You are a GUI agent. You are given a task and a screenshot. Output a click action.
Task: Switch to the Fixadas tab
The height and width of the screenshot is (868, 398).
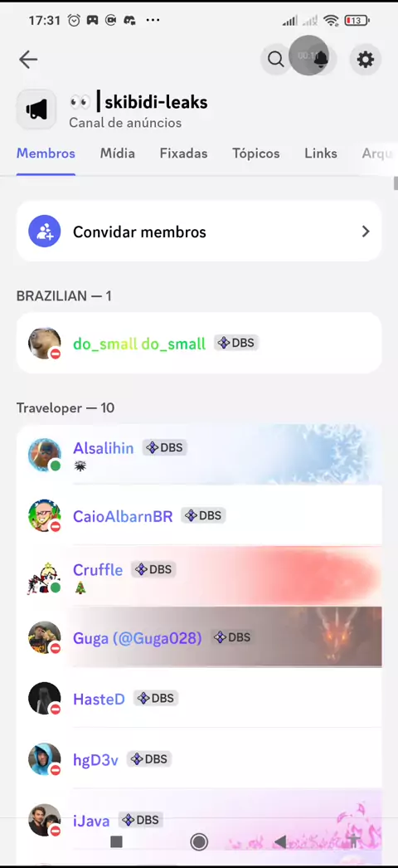point(183,154)
